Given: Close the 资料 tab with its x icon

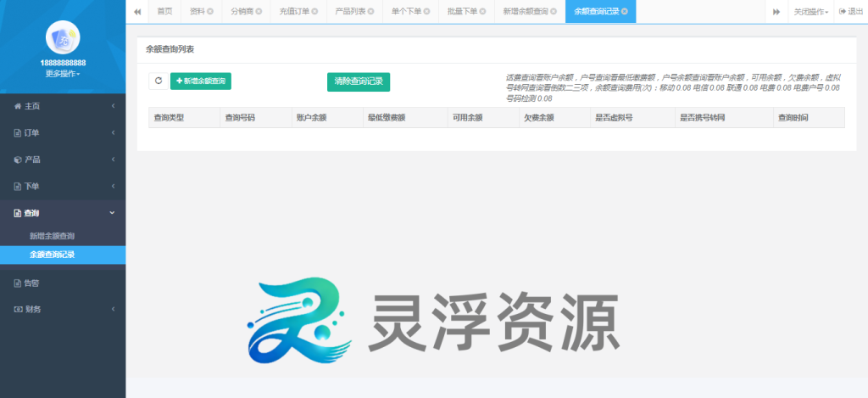Looking at the screenshot, I should click(210, 12).
